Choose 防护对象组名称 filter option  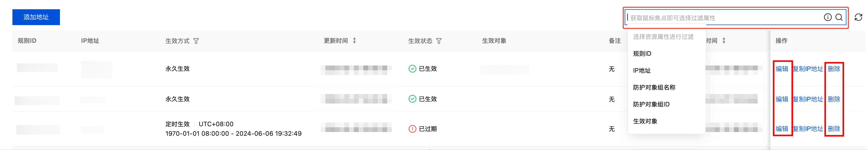click(654, 87)
